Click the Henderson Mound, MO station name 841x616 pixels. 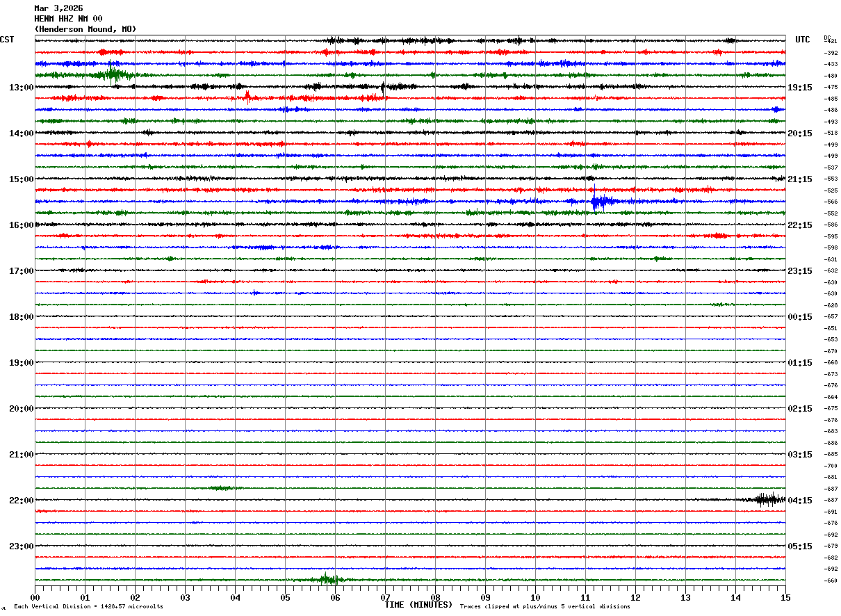[x=85, y=29]
